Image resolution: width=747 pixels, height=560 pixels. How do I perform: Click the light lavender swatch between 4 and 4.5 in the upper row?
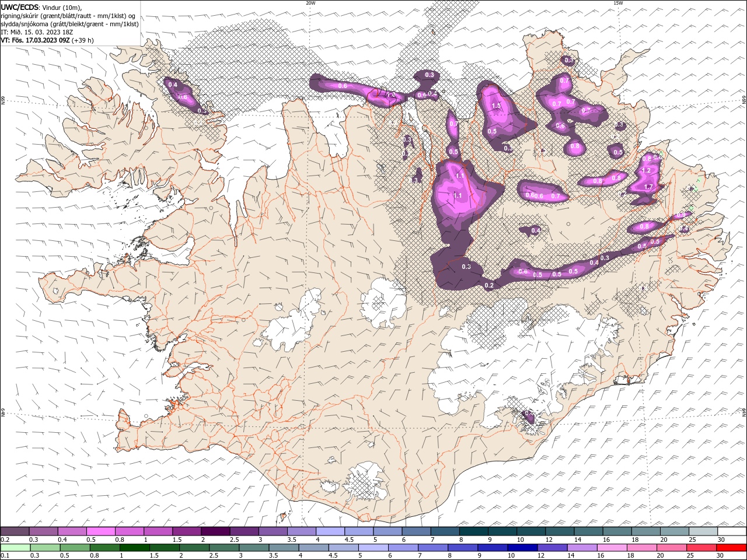(330, 531)
